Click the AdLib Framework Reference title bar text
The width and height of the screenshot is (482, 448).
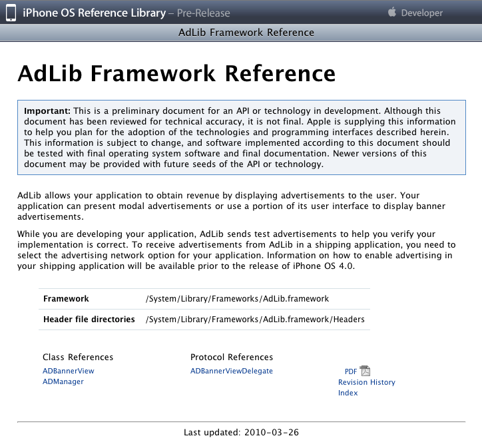(x=246, y=33)
